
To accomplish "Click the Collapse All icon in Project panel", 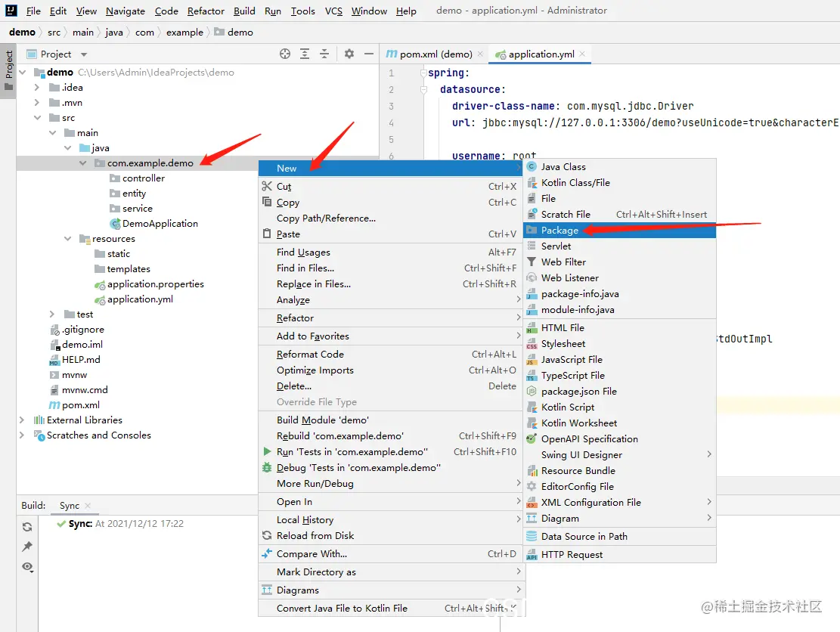I will (324, 54).
